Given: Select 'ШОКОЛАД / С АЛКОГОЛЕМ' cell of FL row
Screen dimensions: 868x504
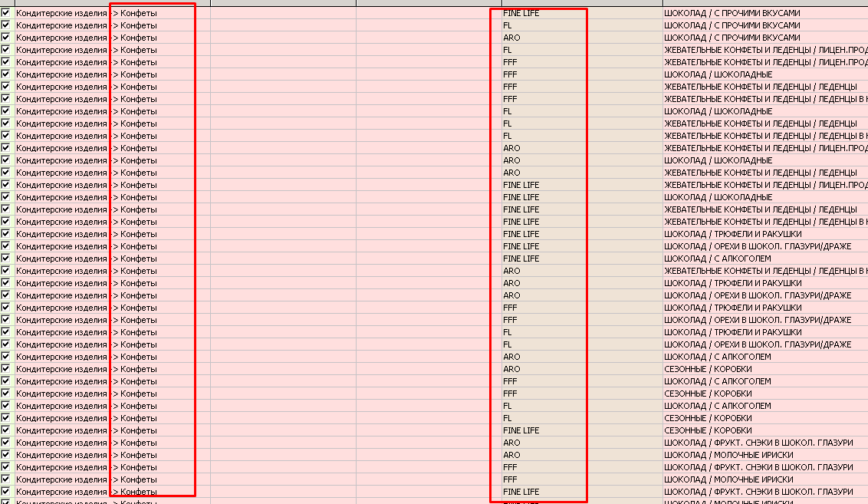Looking at the screenshot, I should point(765,406).
